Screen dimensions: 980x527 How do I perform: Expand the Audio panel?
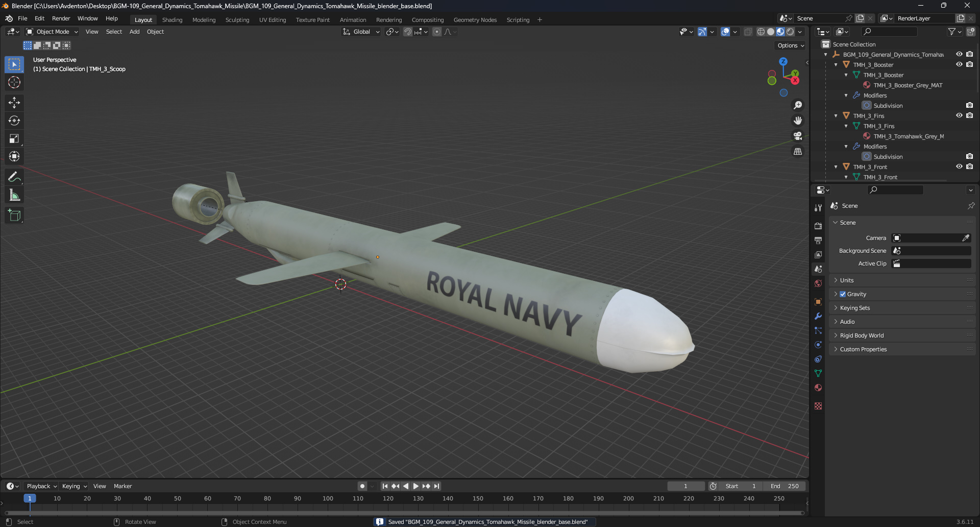tap(902, 322)
